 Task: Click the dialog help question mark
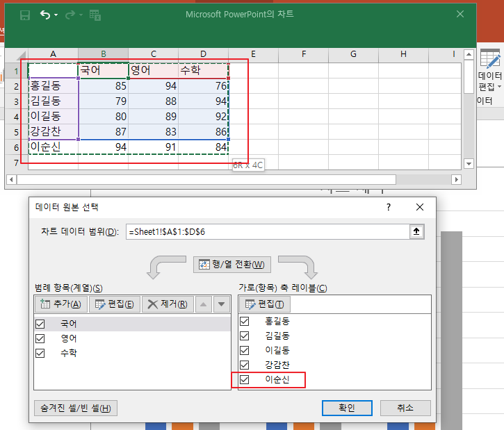(389, 207)
